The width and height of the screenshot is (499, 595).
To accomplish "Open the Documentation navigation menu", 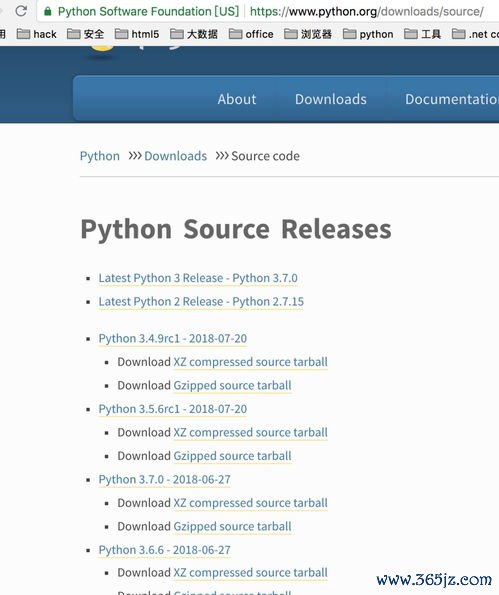I will pos(452,99).
